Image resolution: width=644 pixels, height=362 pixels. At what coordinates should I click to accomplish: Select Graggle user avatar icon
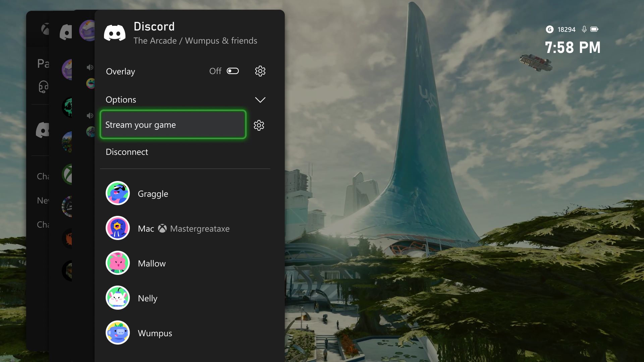pos(117,193)
